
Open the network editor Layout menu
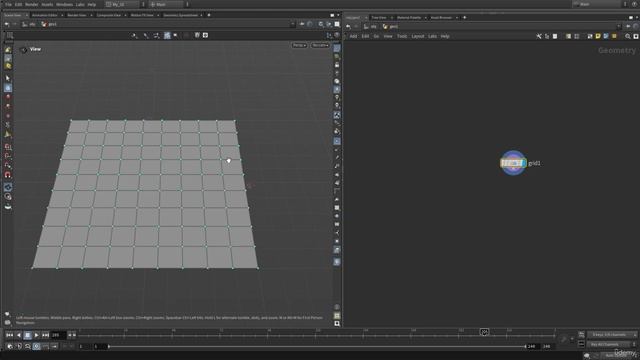[x=418, y=36]
